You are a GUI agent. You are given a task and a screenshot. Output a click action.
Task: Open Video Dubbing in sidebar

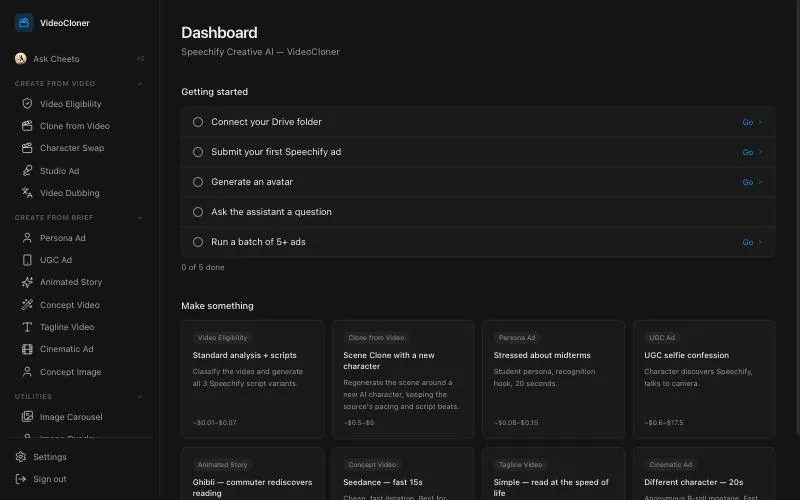click(x=69, y=193)
